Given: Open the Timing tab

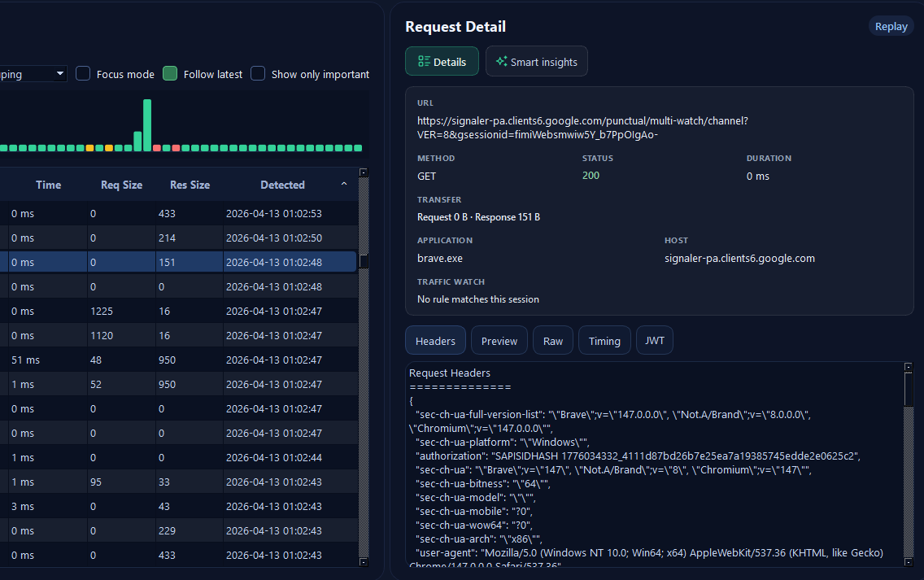Looking at the screenshot, I should (x=604, y=341).
